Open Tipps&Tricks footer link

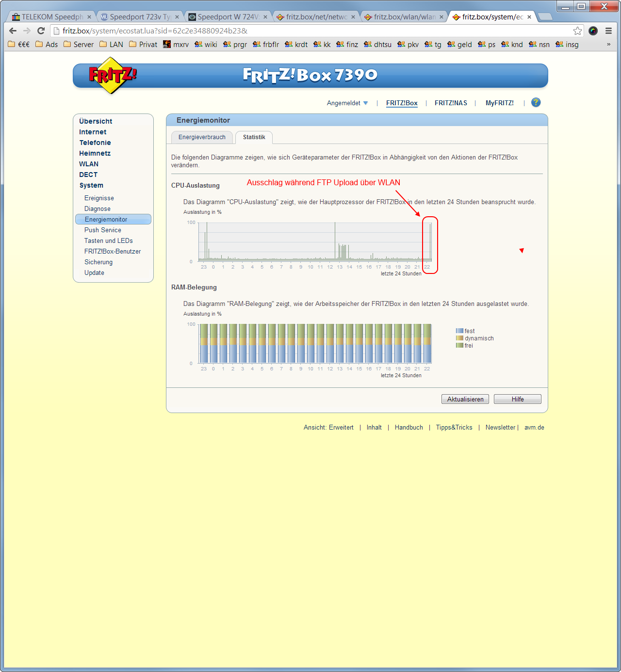coord(454,427)
